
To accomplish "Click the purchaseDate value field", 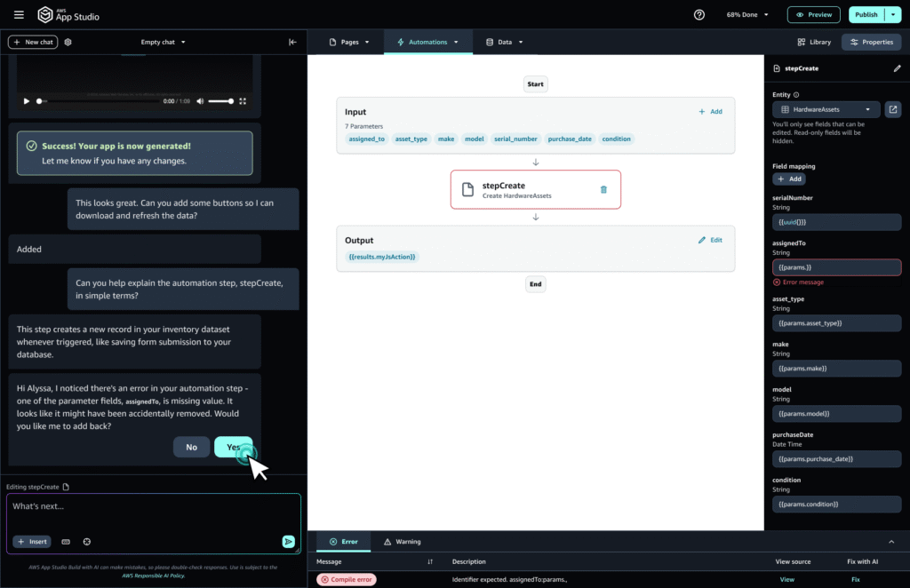I will pyautogui.click(x=836, y=458).
